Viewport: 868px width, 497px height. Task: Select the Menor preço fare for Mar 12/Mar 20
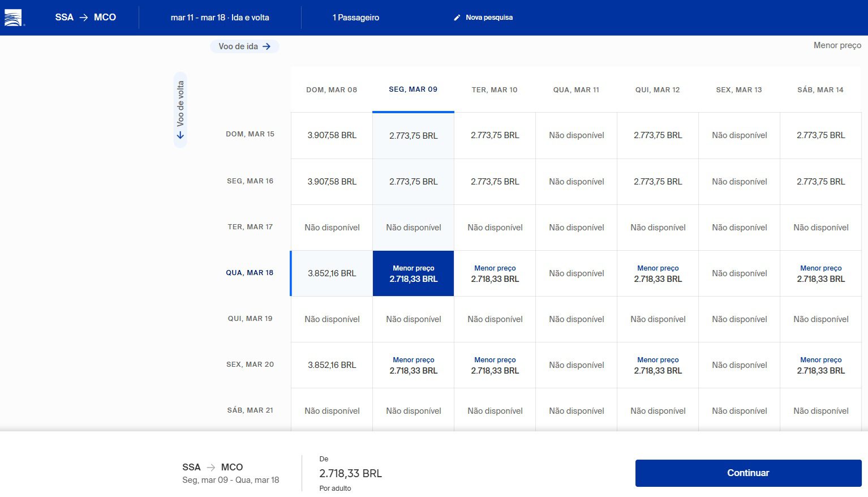pyautogui.click(x=658, y=365)
